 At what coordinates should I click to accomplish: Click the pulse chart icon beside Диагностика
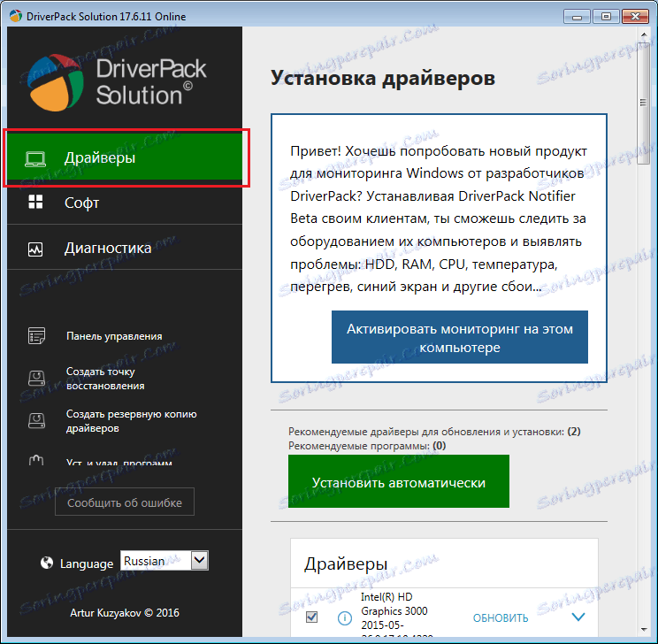[x=35, y=249]
